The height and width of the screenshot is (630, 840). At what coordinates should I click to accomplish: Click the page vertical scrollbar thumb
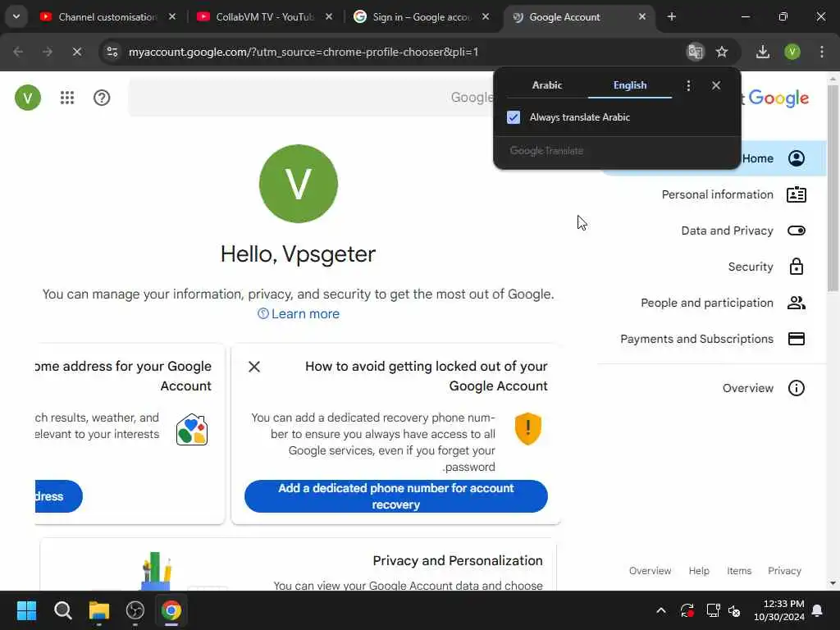click(833, 188)
